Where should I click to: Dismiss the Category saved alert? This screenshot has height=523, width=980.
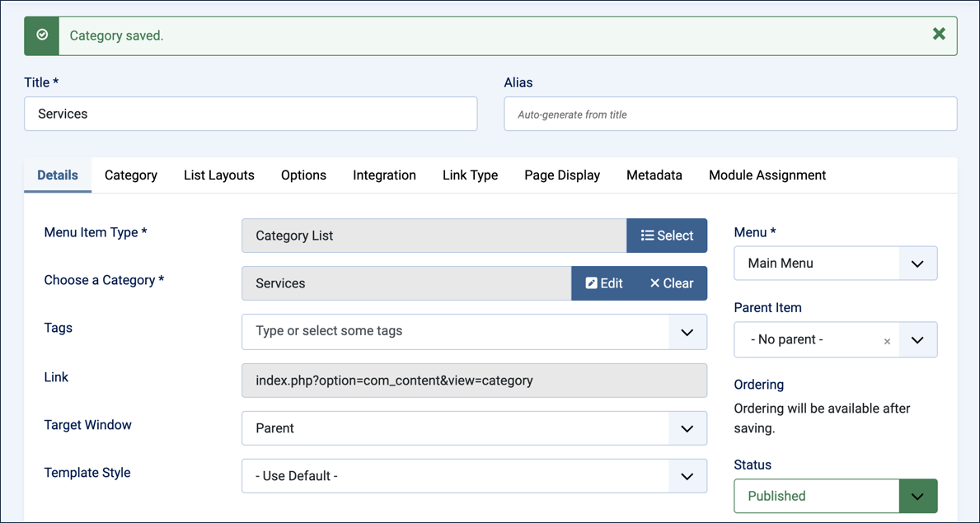pos(939,35)
